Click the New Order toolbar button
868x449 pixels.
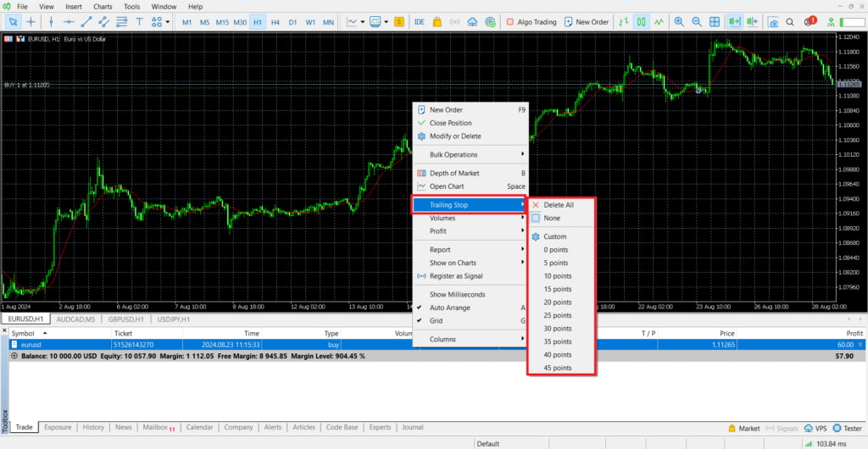(x=587, y=22)
